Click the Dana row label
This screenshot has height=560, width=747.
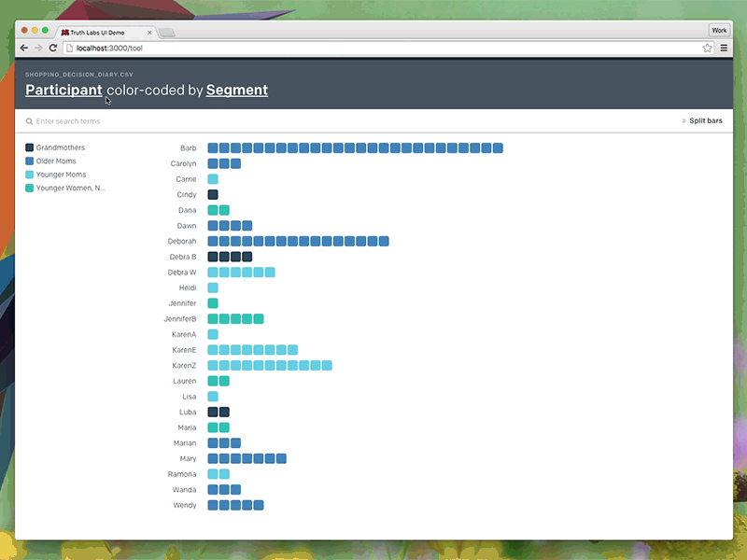coord(188,210)
